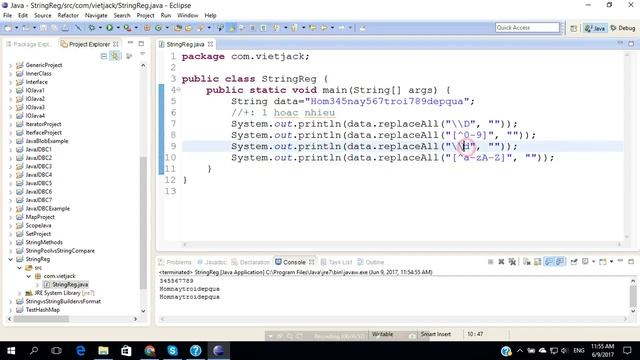Toggle Show Console on Standard Out
Viewport: 640px width, 360px height.
[x=549, y=262]
